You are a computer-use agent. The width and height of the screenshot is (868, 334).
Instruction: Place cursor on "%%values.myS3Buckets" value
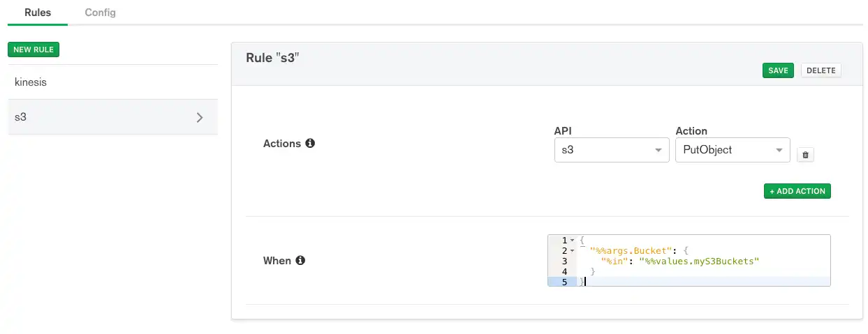click(x=698, y=261)
